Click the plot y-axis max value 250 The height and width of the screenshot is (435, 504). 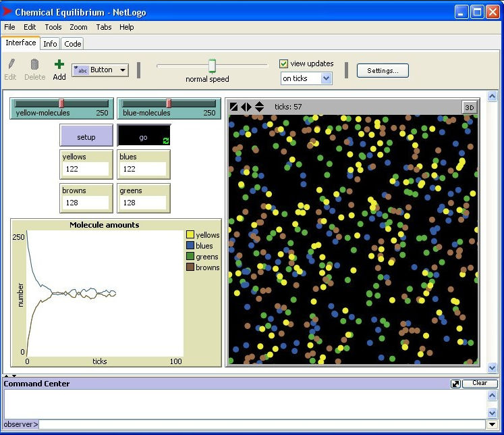point(18,237)
